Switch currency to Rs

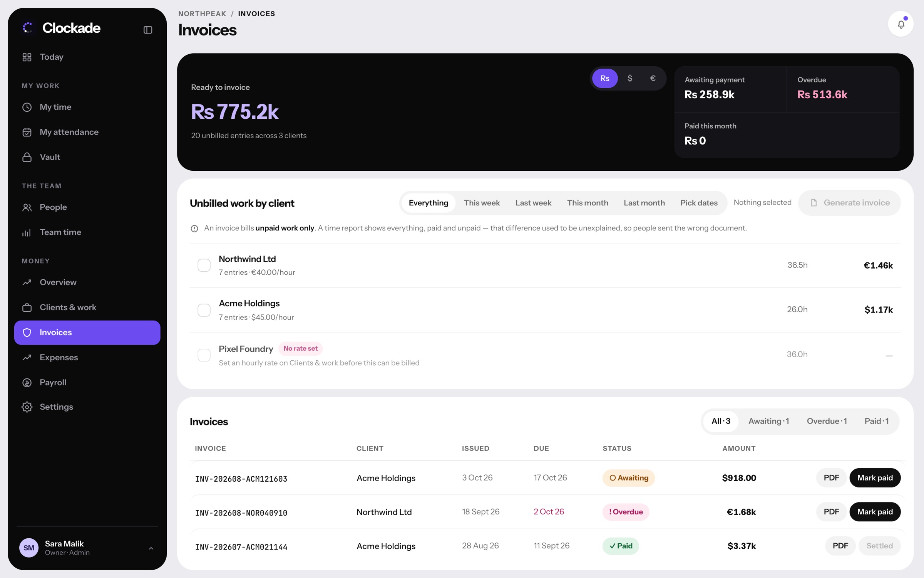click(x=605, y=78)
